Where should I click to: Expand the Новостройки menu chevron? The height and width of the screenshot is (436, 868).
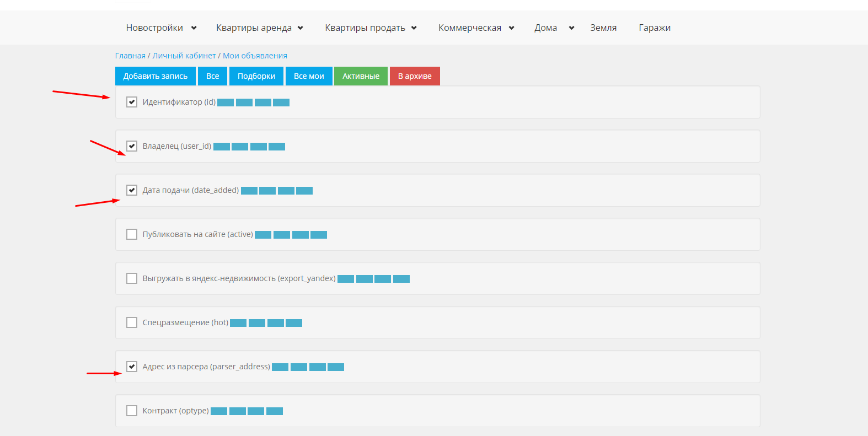tap(194, 28)
